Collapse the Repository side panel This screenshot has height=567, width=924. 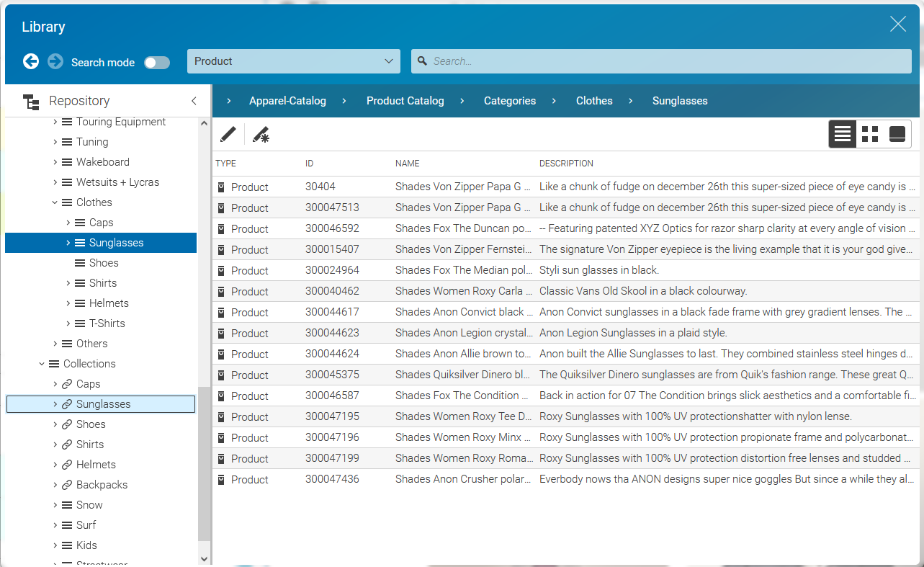click(x=194, y=102)
